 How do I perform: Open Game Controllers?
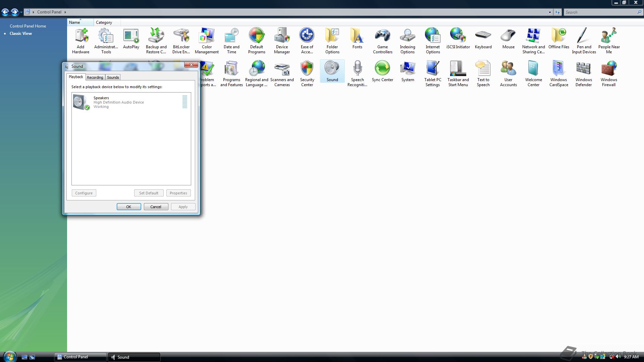[x=383, y=41]
